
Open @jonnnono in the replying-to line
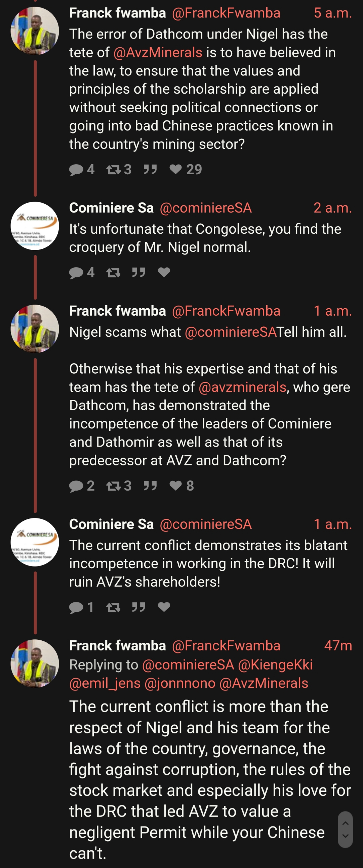click(180, 683)
